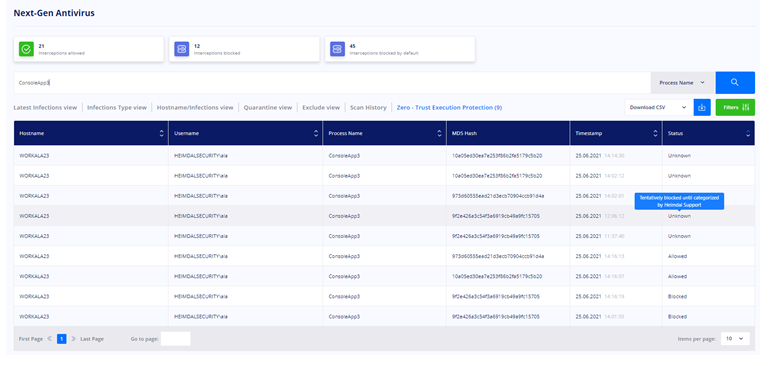Click MD5 hash 9f2e426a... in 11:37:40 row
Screen dimensions: 773x366
495,236
